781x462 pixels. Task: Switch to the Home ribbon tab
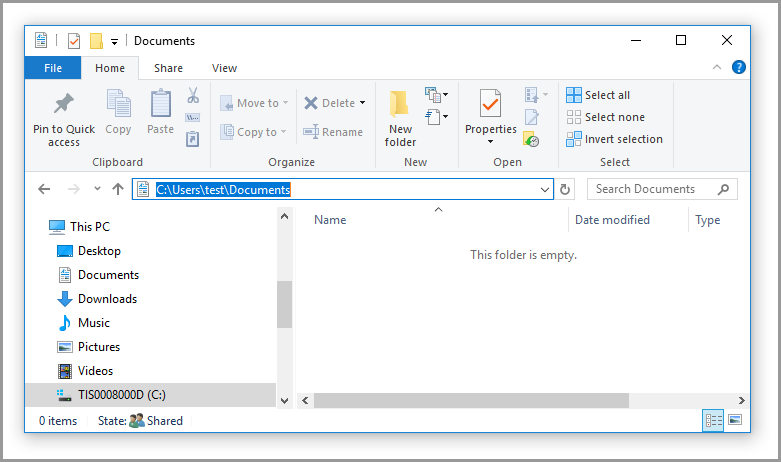click(110, 68)
